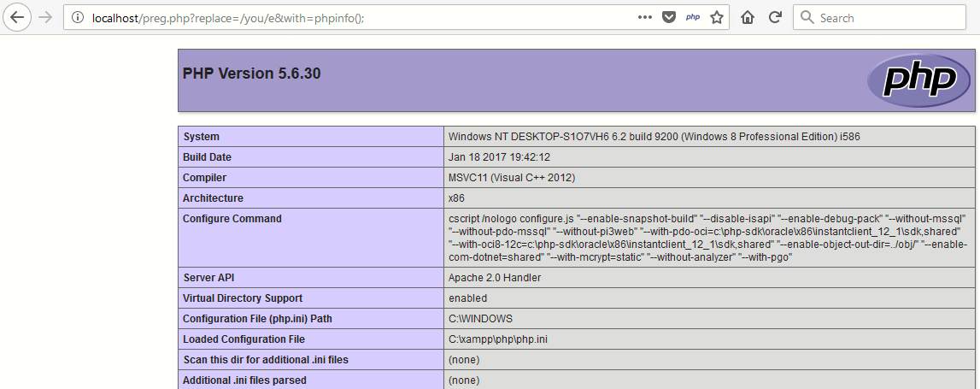Screen dimensions: 980x389
Task: Select the PHP Version 5.6.30 heading
Action: [x=251, y=74]
